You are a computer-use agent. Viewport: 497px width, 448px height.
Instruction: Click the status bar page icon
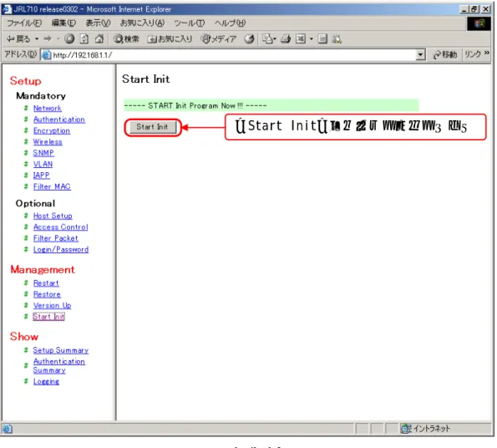coord(8,429)
